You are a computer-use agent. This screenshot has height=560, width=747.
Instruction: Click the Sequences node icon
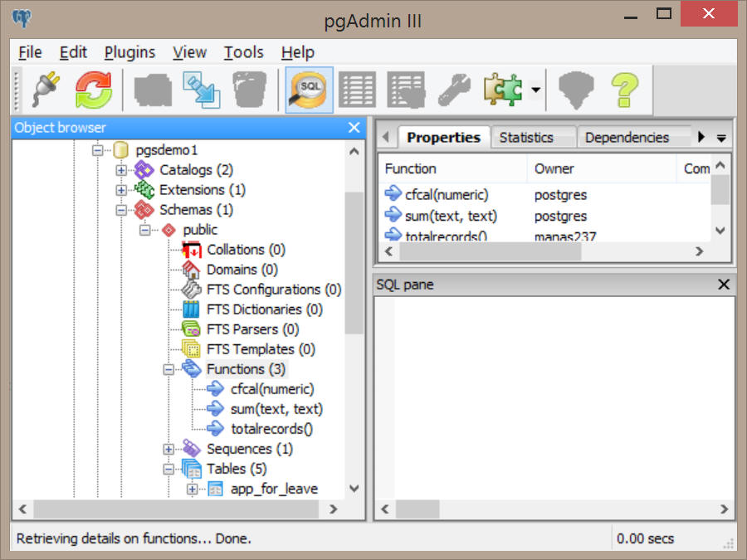click(x=192, y=449)
